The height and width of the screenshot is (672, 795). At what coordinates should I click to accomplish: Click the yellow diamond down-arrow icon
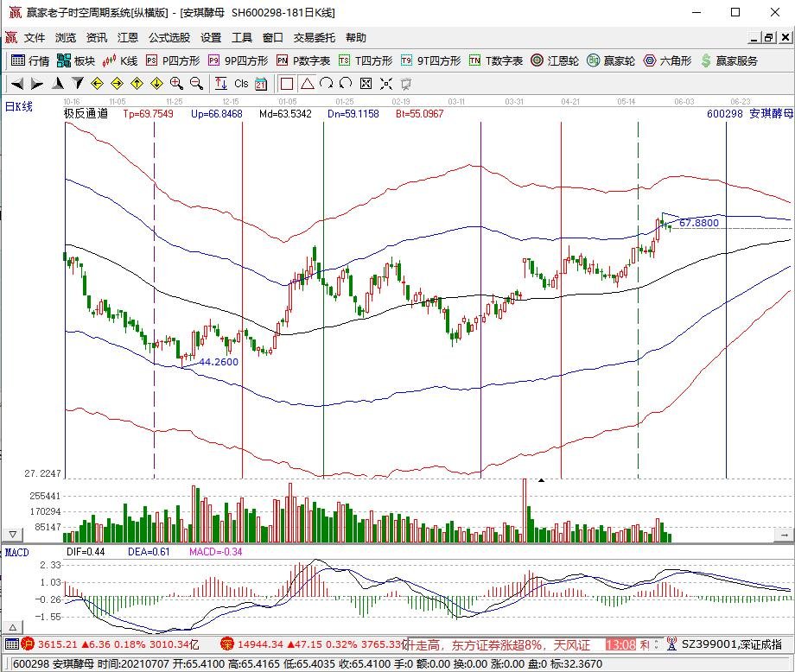156,83
